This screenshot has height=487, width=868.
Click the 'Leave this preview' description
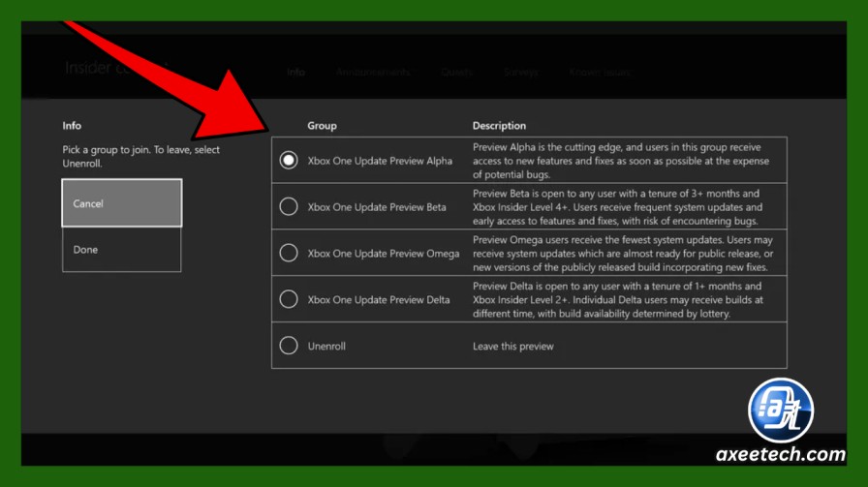(513, 347)
